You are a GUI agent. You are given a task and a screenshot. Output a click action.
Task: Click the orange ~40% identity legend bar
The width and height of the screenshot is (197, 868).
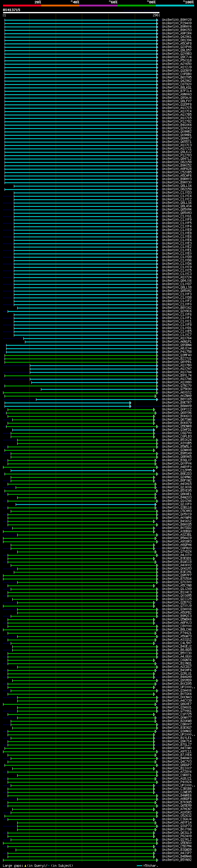tap(60, 6)
